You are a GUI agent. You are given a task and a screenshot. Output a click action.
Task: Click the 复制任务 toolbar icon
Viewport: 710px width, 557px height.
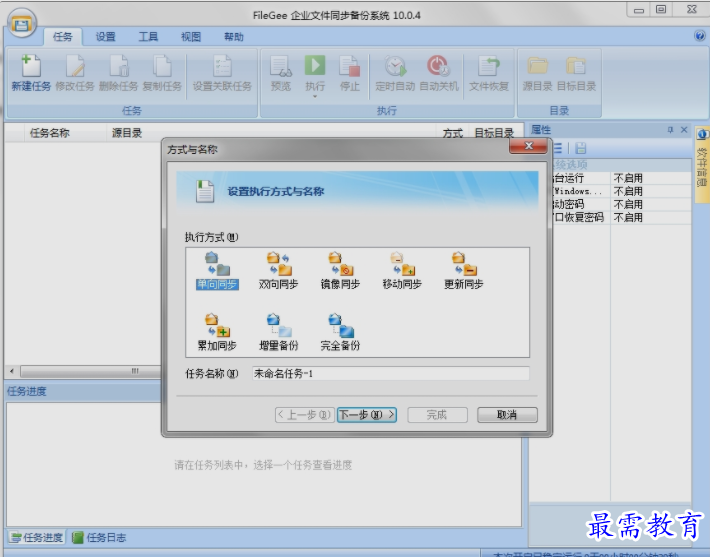pyautogui.click(x=162, y=66)
